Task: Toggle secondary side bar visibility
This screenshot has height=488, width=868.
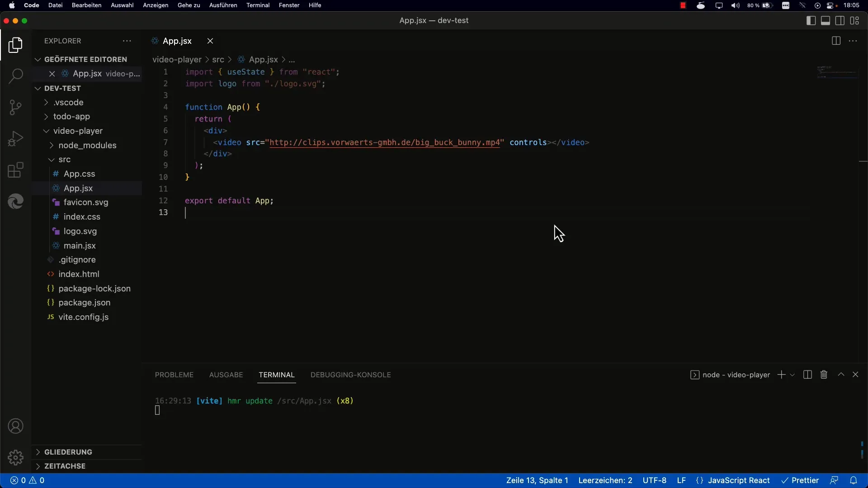Action: [x=840, y=20]
